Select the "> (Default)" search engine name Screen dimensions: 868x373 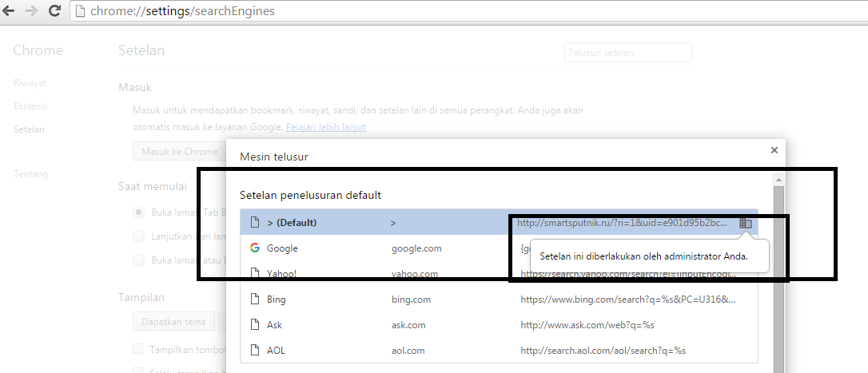pyautogui.click(x=292, y=223)
